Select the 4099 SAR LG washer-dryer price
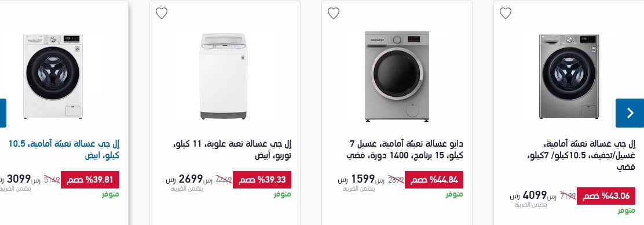This screenshot has width=644, height=225. click(x=529, y=195)
